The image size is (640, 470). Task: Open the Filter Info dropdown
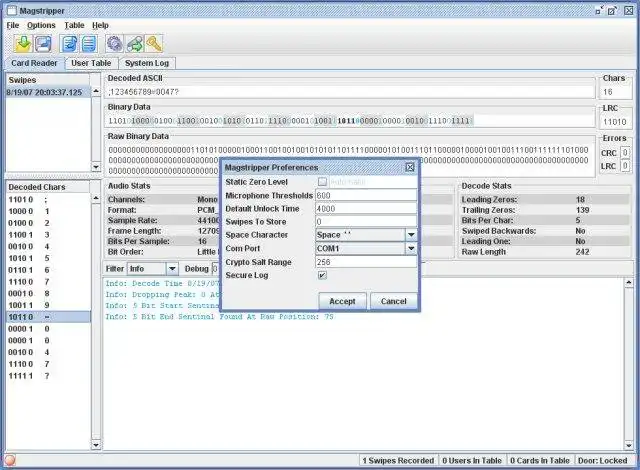tap(172, 268)
